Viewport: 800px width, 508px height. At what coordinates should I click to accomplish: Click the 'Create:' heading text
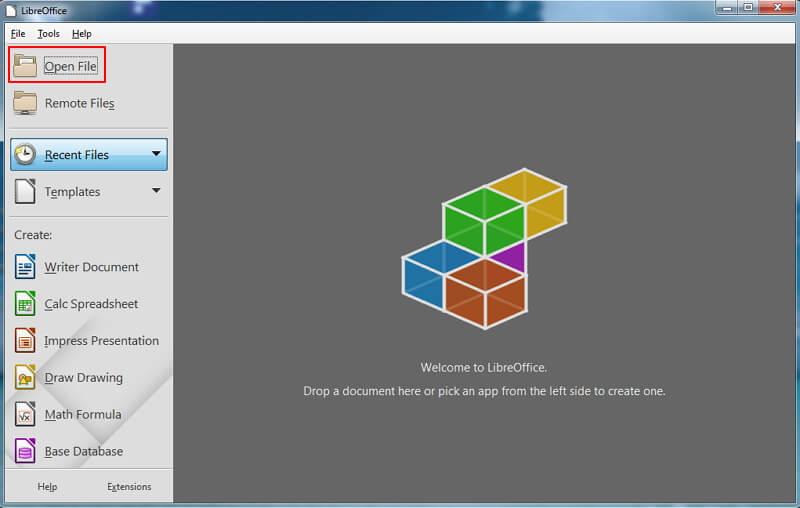33,235
